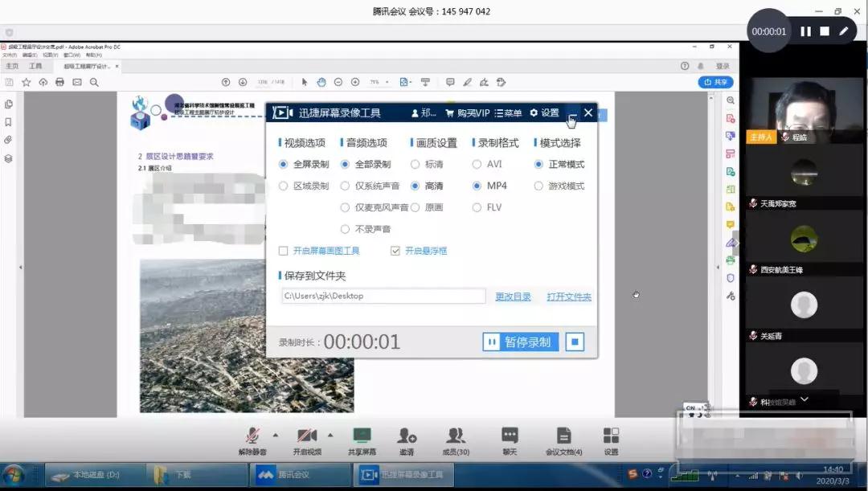Select the arrow selection tool in Acrobat
Screen dimensions: 868x491
coord(304,83)
